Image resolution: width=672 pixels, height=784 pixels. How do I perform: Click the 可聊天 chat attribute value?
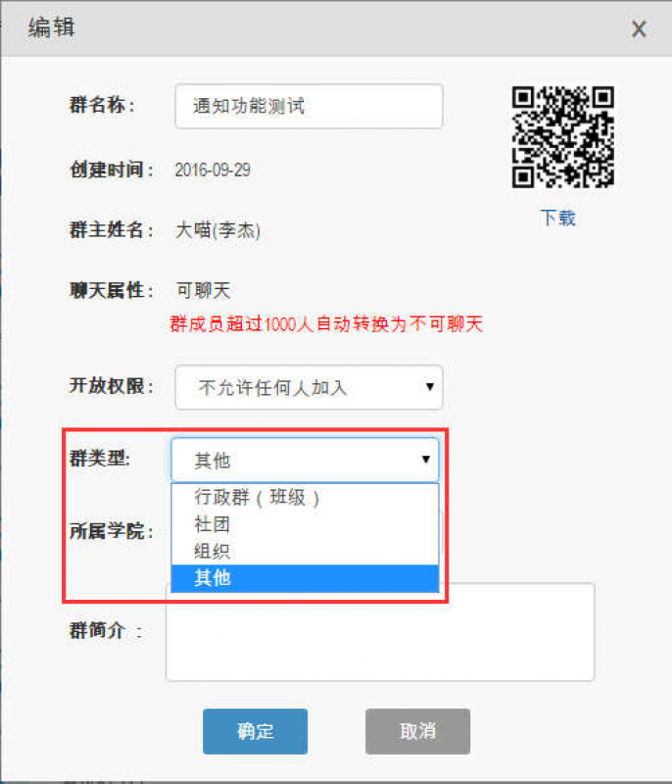click(204, 290)
